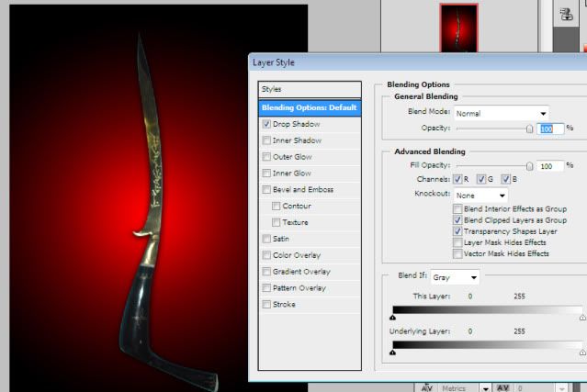The width and height of the screenshot is (587, 392).
Task: Open the Blend Mode dropdown
Action: coord(502,113)
